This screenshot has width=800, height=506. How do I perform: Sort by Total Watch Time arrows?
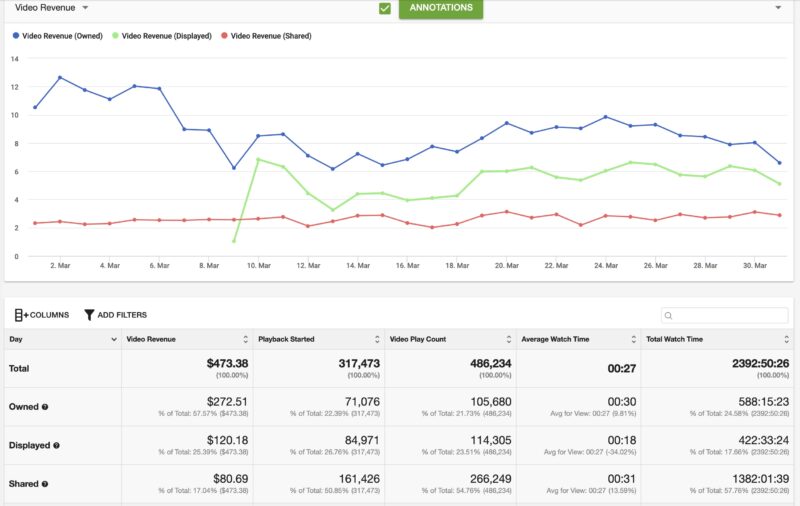(x=791, y=340)
